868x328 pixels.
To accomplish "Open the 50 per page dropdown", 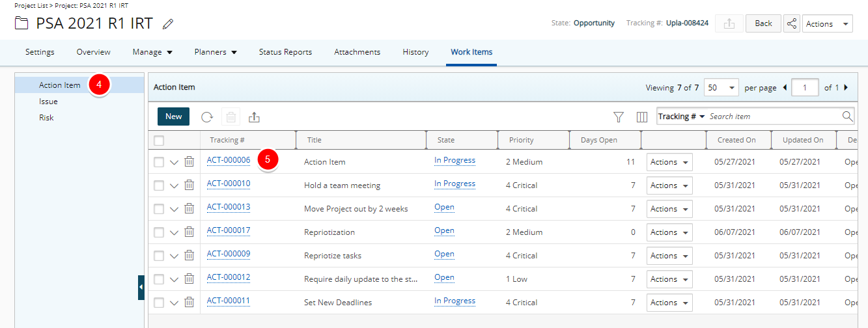I will click(x=721, y=88).
